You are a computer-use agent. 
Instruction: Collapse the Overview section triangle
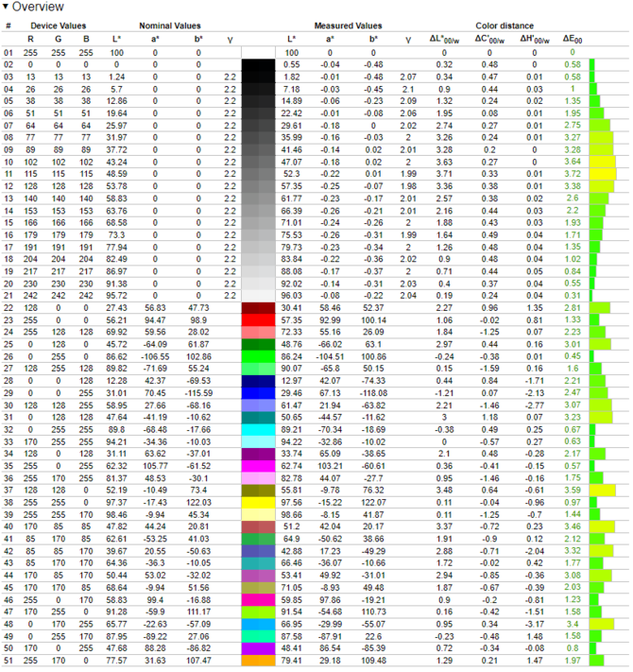click(5, 7)
